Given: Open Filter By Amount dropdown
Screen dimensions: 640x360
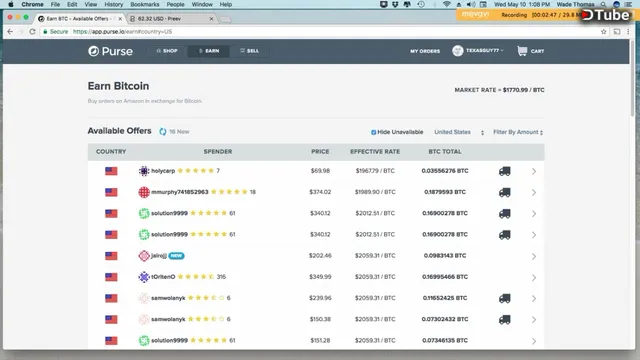Looking at the screenshot, I should pos(518,132).
